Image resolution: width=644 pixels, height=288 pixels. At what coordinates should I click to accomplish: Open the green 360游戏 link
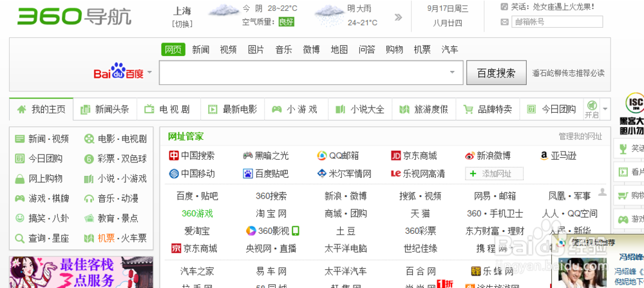pos(197,214)
